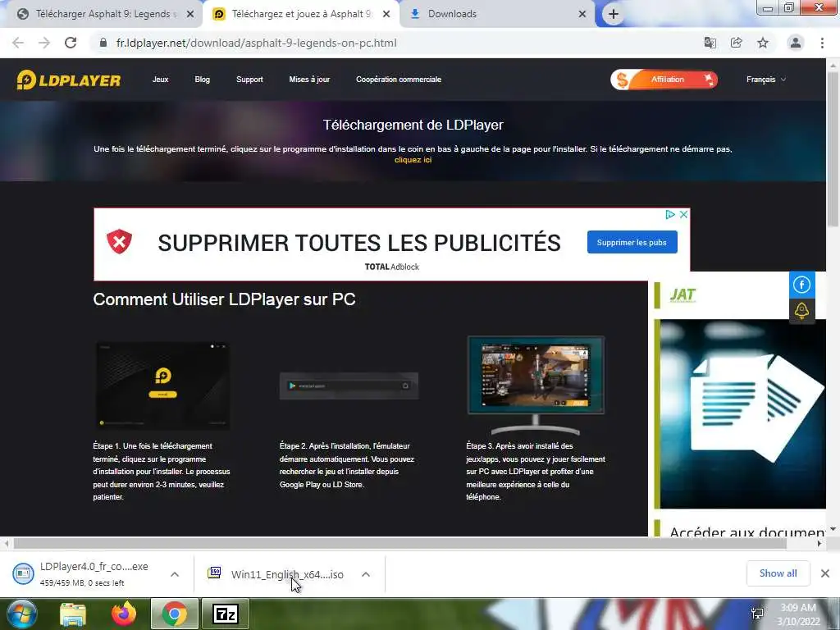The height and width of the screenshot is (630, 840).
Task: Click the horizontal page scrollbar
Action: tap(399, 543)
